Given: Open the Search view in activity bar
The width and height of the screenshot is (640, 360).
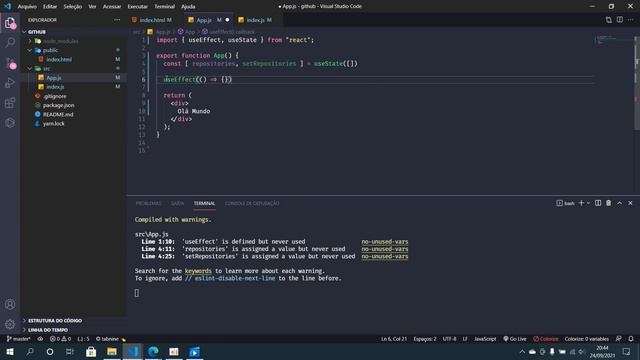Looking at the screenshot, I should [x=10, y=42].
